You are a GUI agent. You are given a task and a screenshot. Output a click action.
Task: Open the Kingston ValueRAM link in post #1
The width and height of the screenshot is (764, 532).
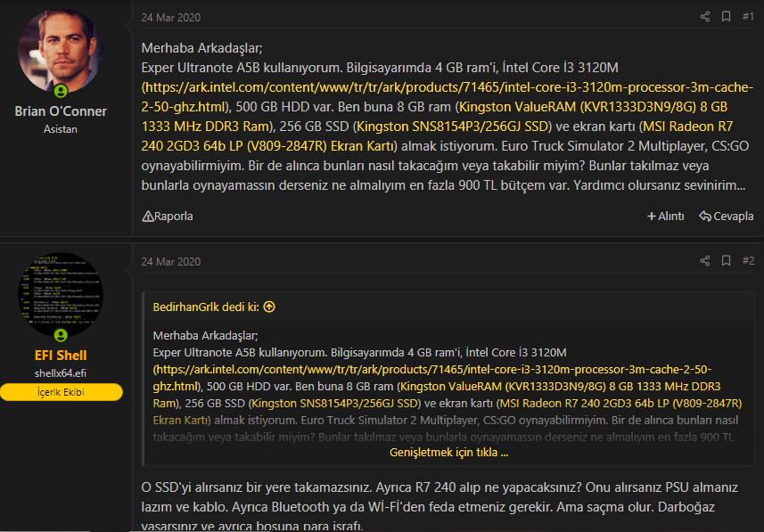click(x=434, y=117)
